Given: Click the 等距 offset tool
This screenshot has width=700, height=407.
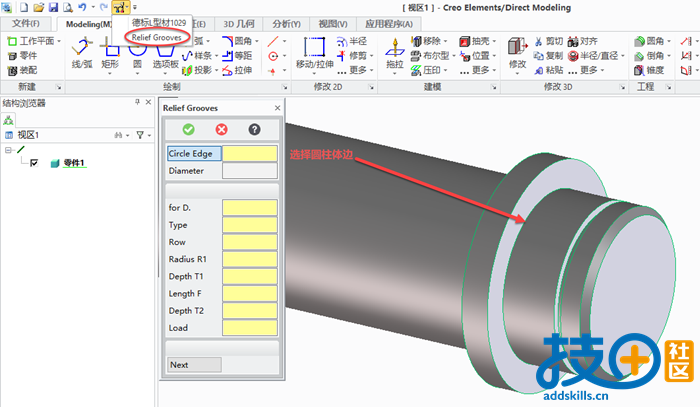Looking at the screenshot, I should coord(238,56).
